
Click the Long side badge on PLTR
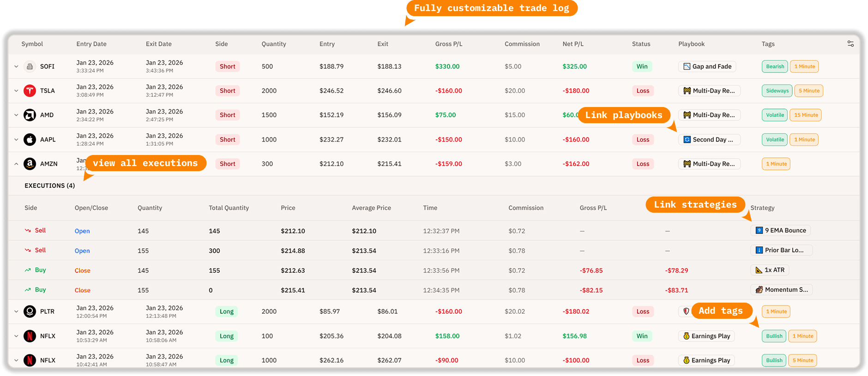[226, 311]
